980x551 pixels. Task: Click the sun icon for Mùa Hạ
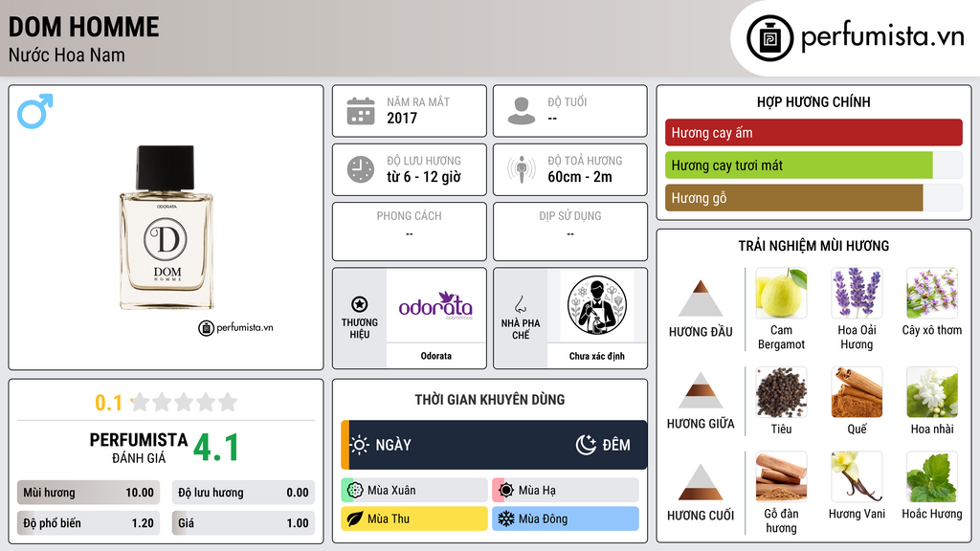click(506, 491)
